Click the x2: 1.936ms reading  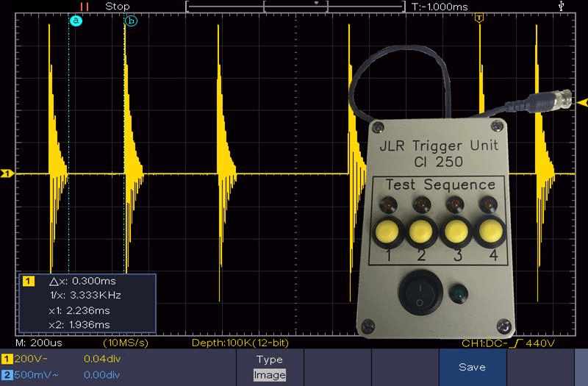[79, 325]
